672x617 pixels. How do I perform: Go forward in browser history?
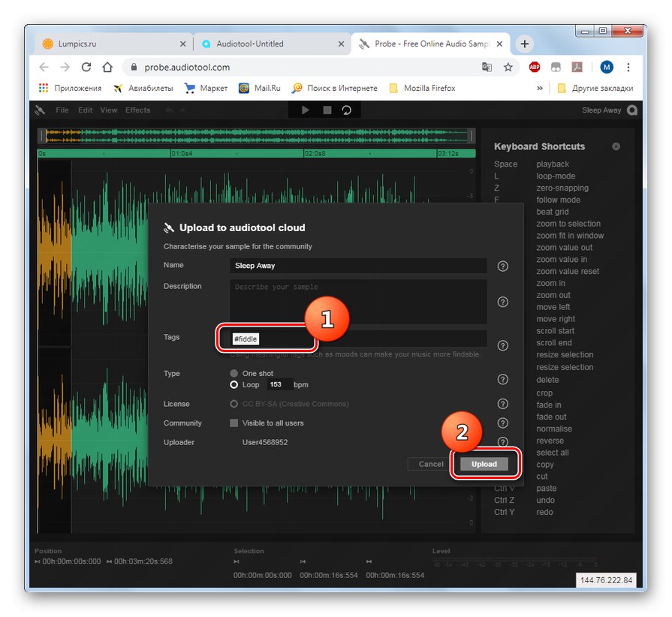pyautogui.click(x=65, y=67)
